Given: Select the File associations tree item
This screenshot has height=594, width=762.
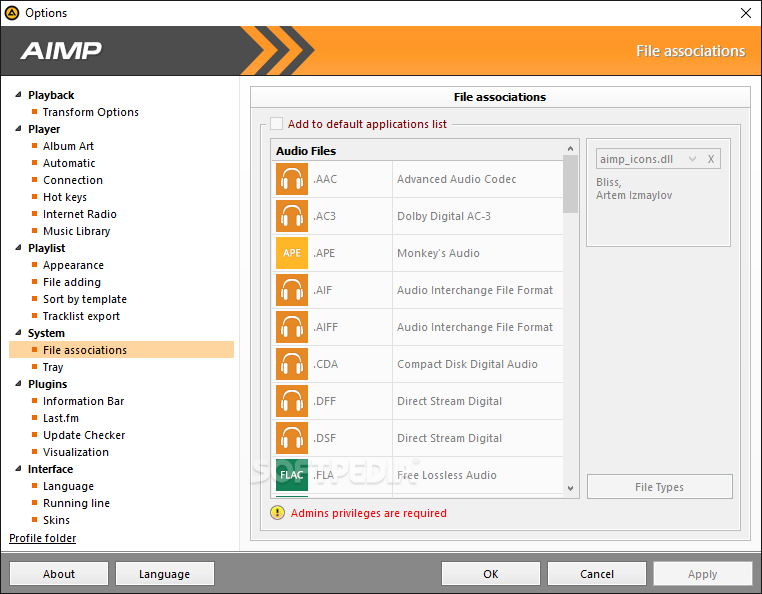Looking at the screenshot, I should pyautogui.click(x=121, y=350).
